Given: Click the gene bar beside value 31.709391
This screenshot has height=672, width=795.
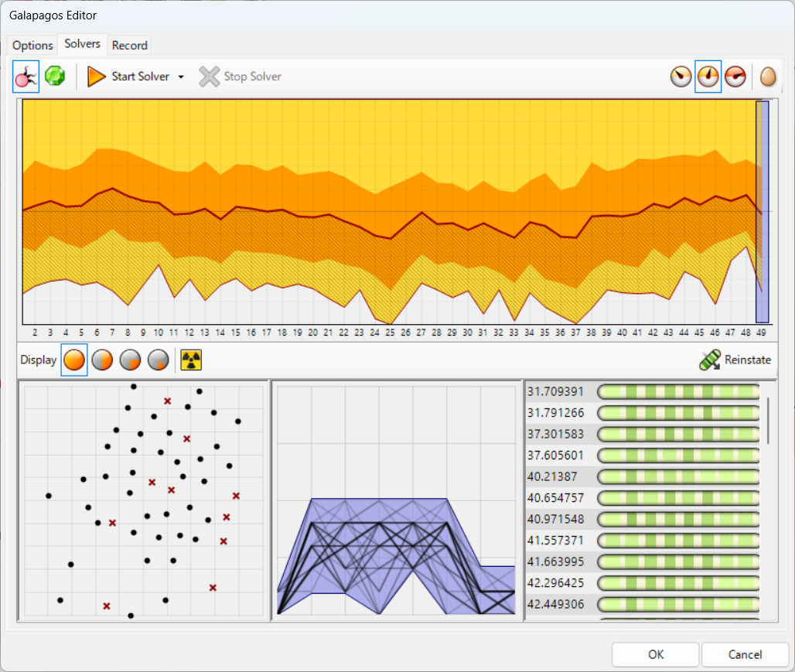Looking at the screenshot, I should 677,391.
